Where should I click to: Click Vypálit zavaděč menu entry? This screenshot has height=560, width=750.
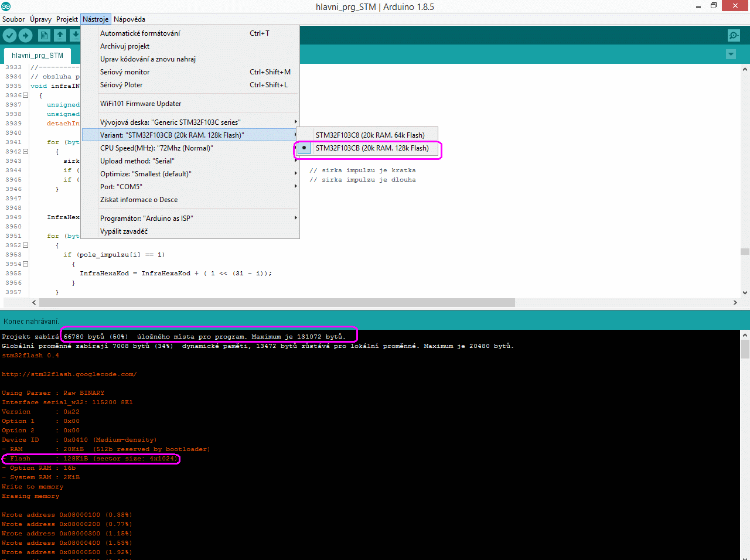coord(124,231)
